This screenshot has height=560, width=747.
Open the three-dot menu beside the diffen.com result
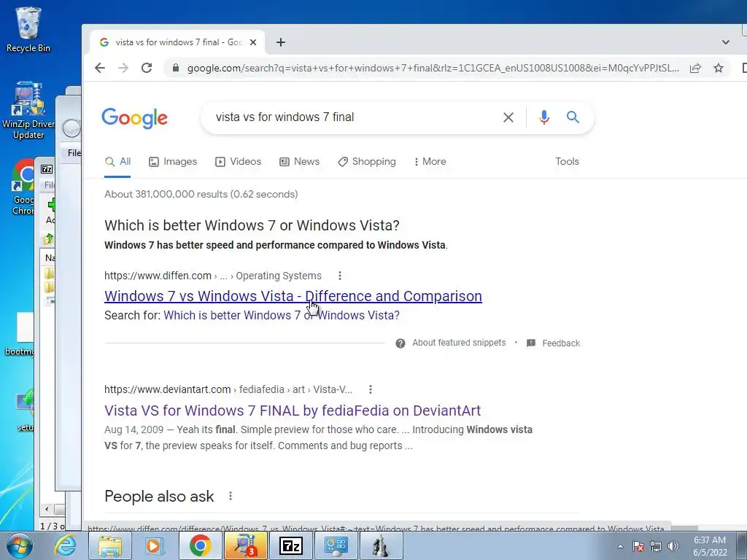(x=340, y=276)
